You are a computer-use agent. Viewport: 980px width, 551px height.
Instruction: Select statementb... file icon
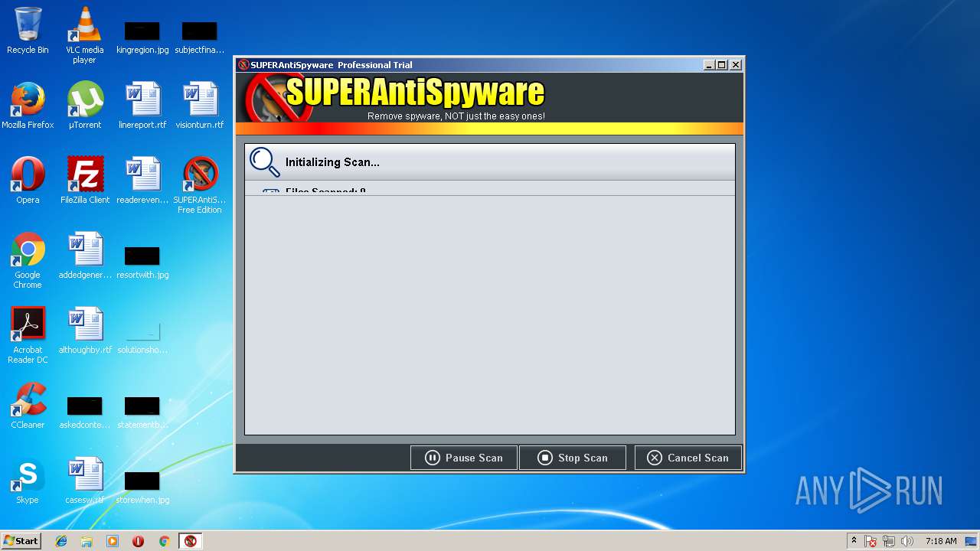coord(142,412)
